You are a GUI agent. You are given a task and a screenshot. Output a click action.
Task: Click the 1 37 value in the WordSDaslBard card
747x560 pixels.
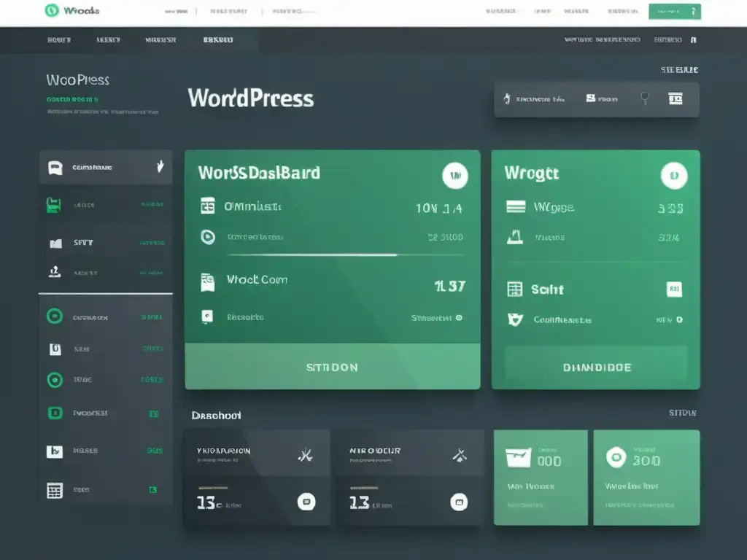(x=449, y=286)
